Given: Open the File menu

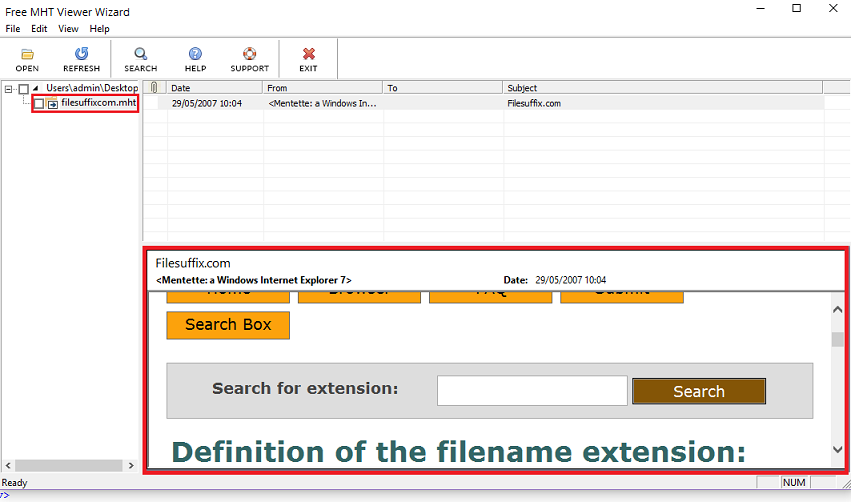Looking at the screenshot, I should point(12,29).
